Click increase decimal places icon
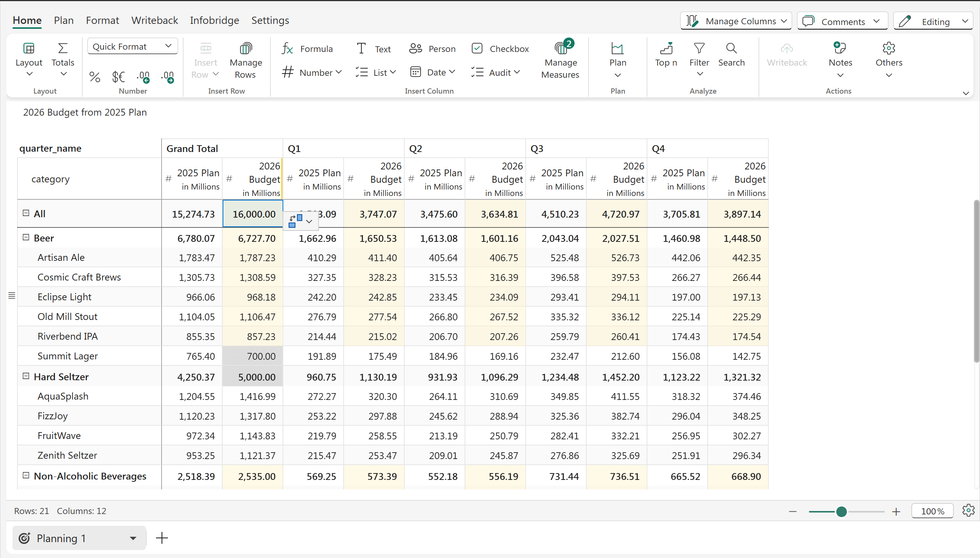 (168, 77)
